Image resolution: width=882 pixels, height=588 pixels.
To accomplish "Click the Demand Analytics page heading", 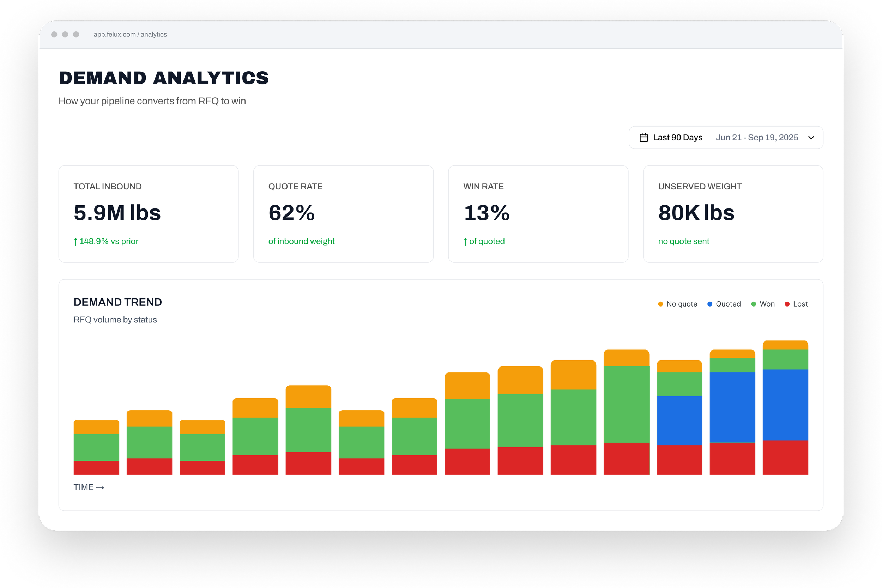I will pos(164,78).
